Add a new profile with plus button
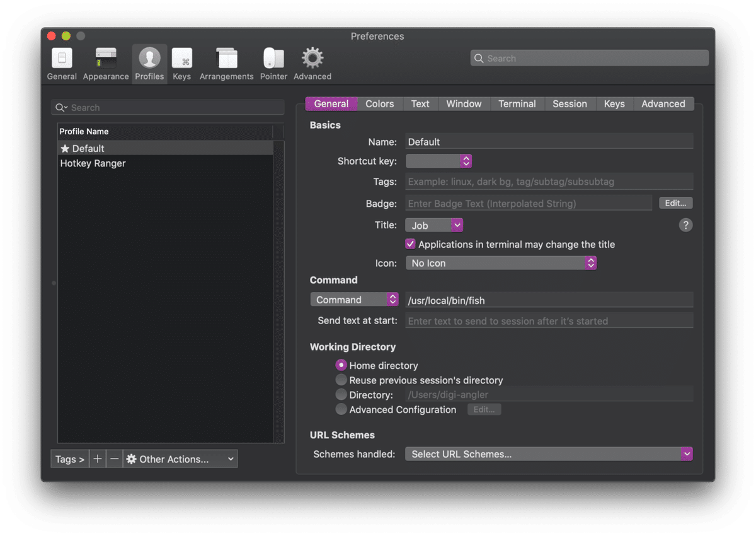 click(97, 459)
